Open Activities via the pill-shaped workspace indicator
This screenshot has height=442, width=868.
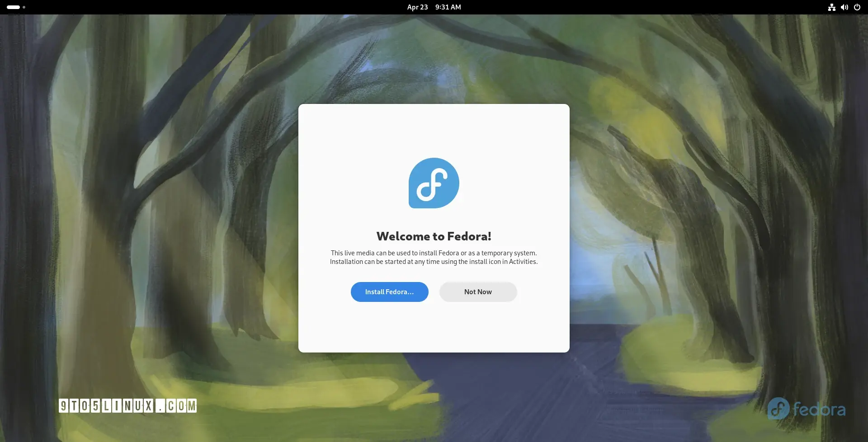click(x=13, y=7)
